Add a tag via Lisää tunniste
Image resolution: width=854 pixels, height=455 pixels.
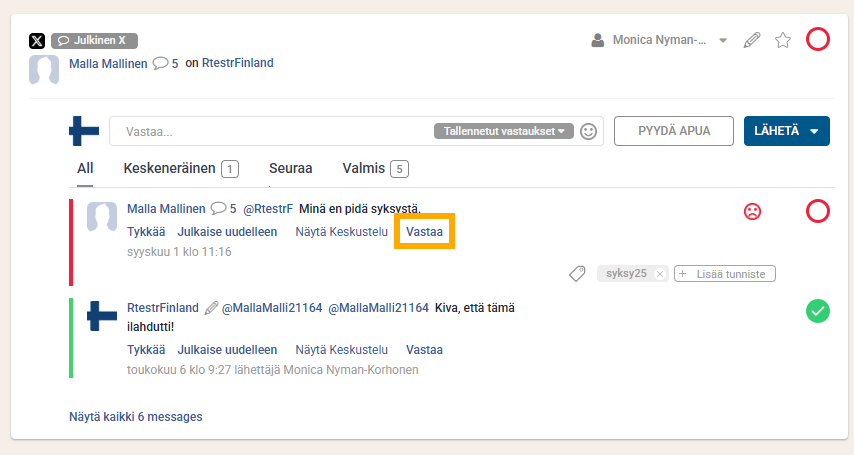tap(725, 274)
